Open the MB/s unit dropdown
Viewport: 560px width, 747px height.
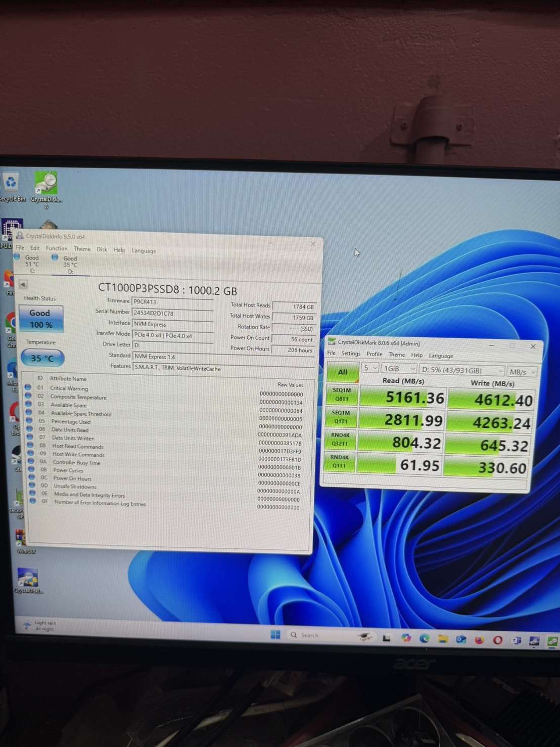tap(522, 372)
